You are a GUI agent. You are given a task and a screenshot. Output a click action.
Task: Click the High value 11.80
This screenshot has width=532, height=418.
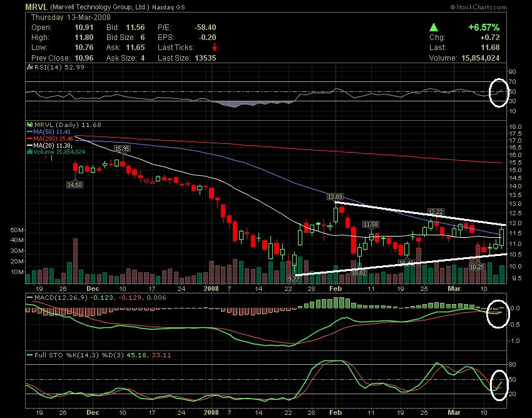tap(84, 38)
